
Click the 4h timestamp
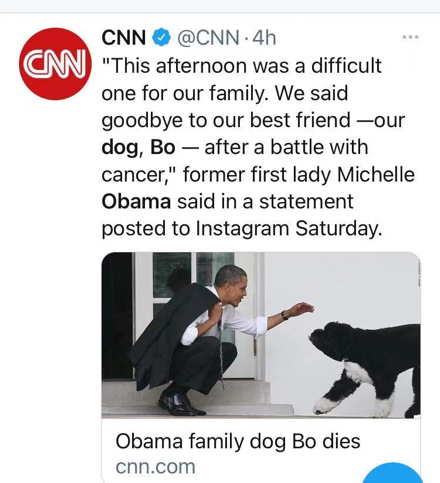coord(264,37)
